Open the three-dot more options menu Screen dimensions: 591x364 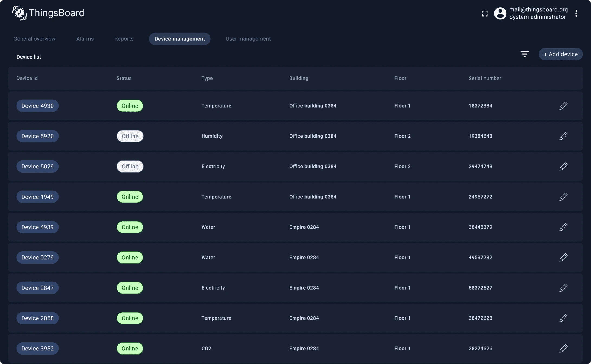576,14
